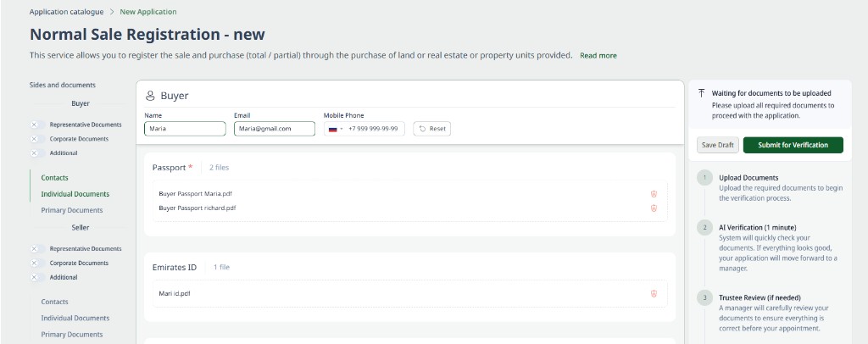Toggle Buyer Representative Documents switch
868x344 pixels.
pyautogui.click(x=37, y=125)
